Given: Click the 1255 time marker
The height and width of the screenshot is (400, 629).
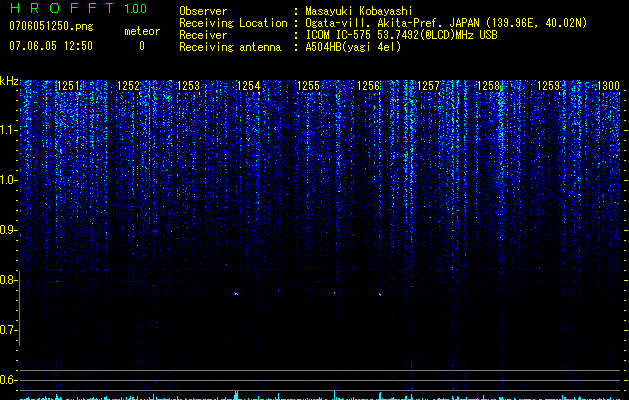Looking at the screenshot, I should [x=308, y=86].
